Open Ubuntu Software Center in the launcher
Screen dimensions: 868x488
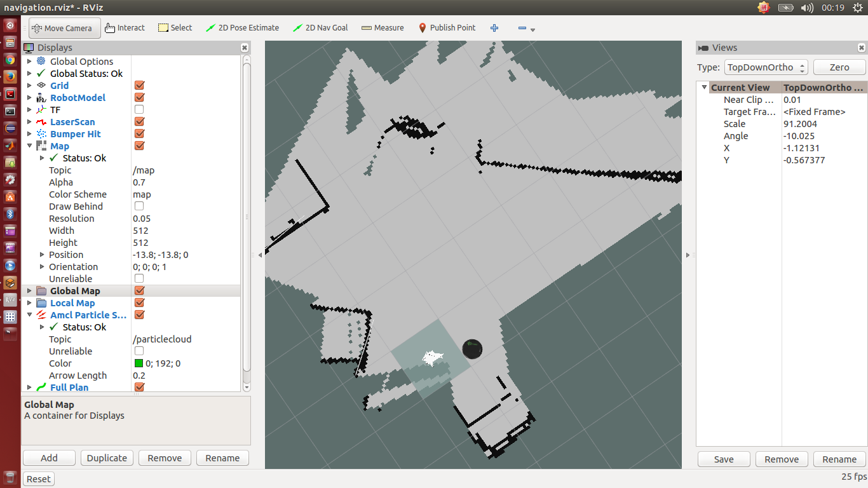[x=10, y=197]
